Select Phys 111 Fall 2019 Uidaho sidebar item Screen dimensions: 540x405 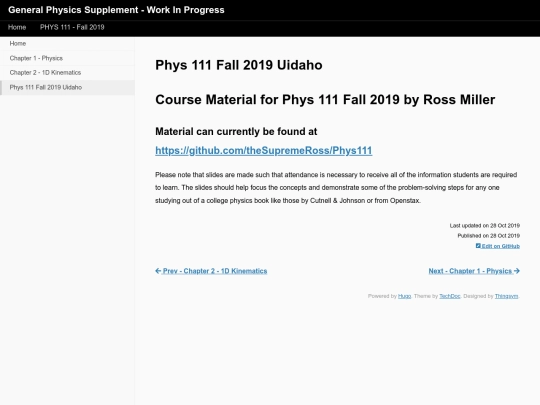point(67,87)
